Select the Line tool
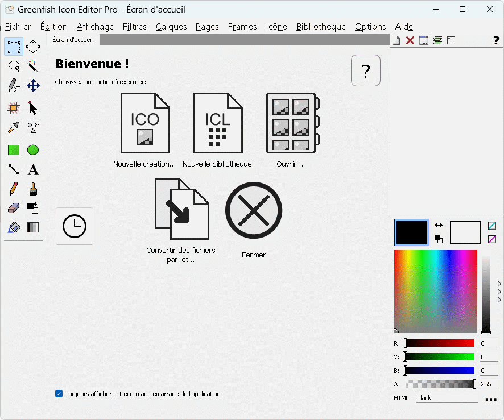 14,169
